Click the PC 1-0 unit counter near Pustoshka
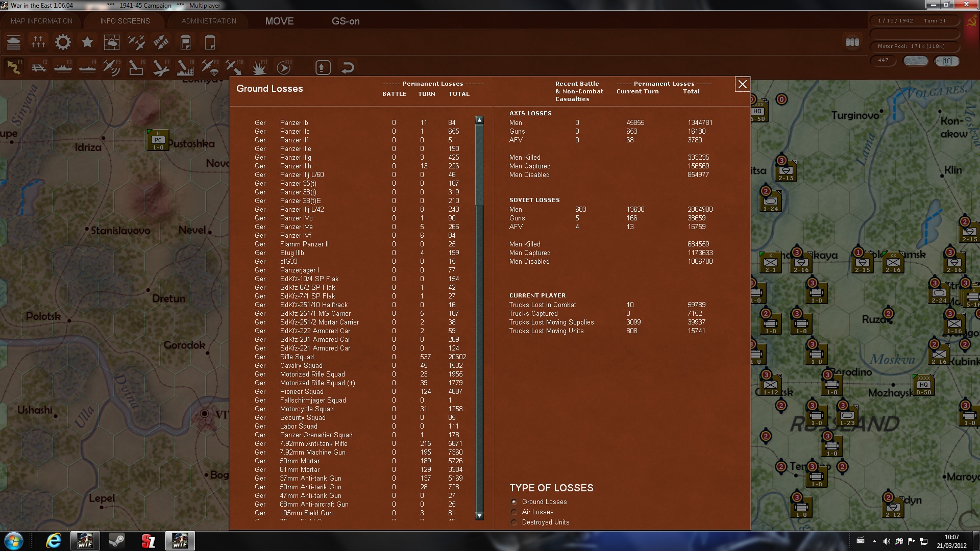The width and height of the screenshot is (980, 551). pos(158,140)
